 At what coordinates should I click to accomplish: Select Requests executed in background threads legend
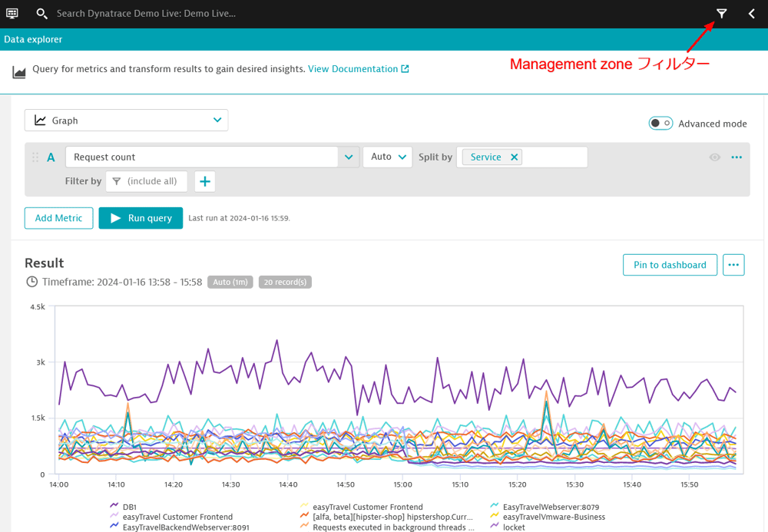point(394,527)
